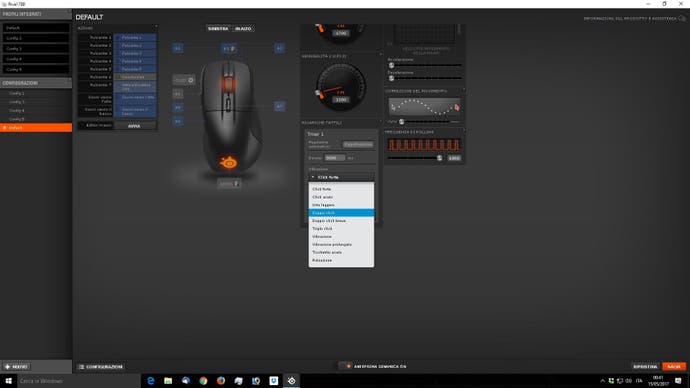Collapse the Azioni panel with its arrow
This screenshot has width=690, height=388.
[156, 27]
